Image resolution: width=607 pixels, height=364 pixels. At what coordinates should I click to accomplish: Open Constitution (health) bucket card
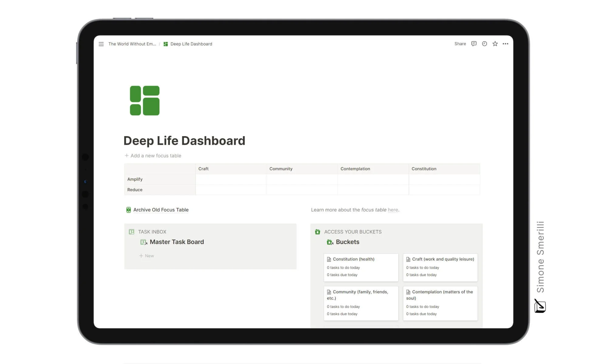pyautogui.click(x=361, y=268)
